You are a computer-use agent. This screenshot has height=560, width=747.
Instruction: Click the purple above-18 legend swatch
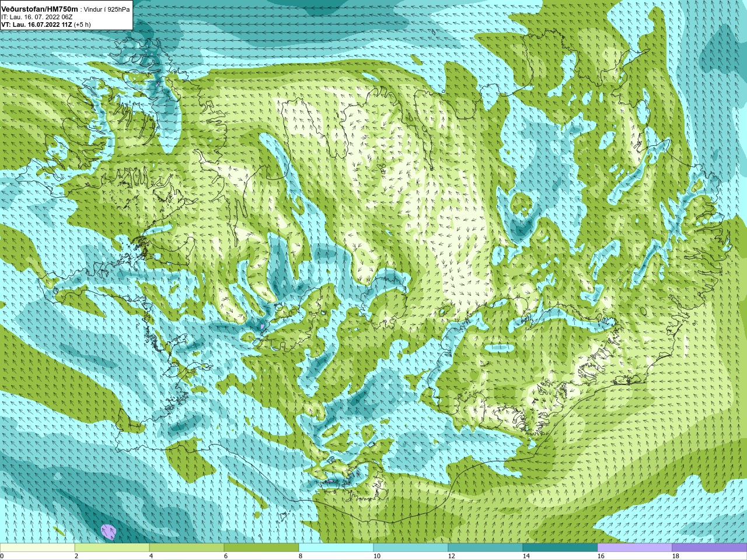point(710,548)
